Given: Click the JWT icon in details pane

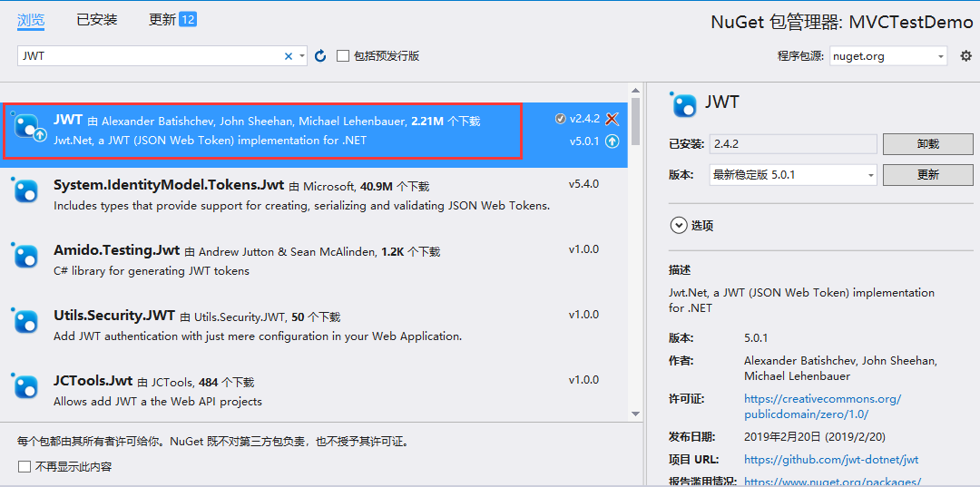Looking at the screenshot, I should coord(684,105).
